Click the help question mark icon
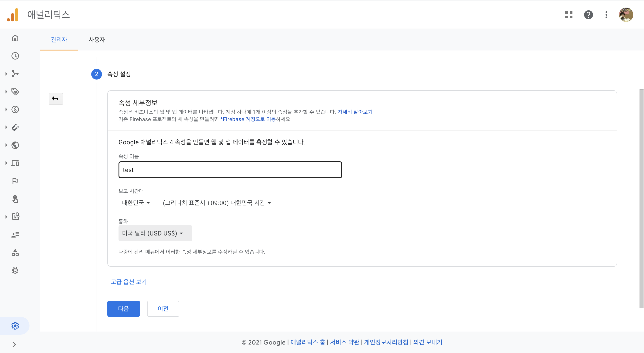This screenshot has width=644, height=353. [x=588, y=15]
